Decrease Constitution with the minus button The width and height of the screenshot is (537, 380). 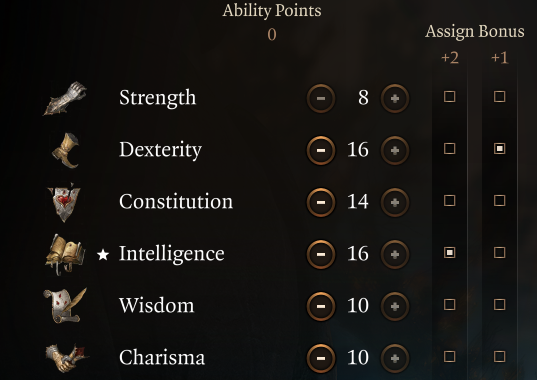[x=321, y=203]
